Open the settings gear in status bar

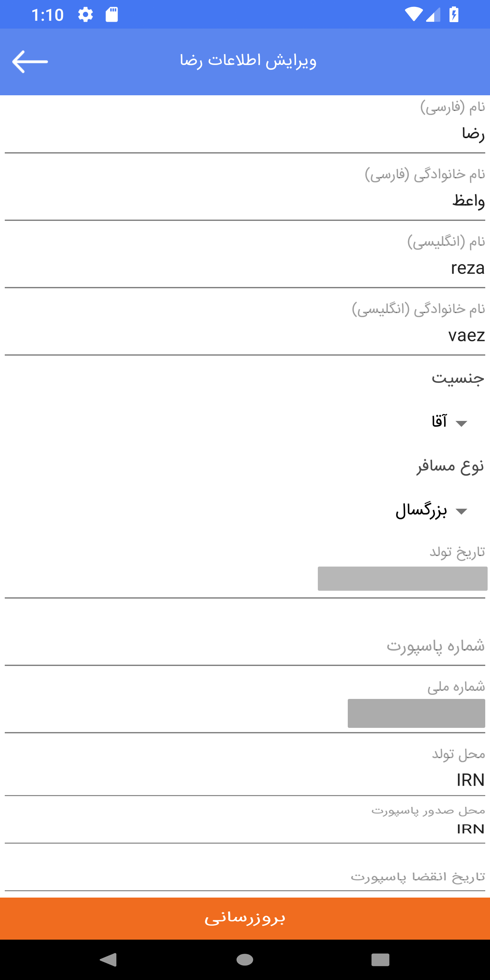click(x=85, y=15)
